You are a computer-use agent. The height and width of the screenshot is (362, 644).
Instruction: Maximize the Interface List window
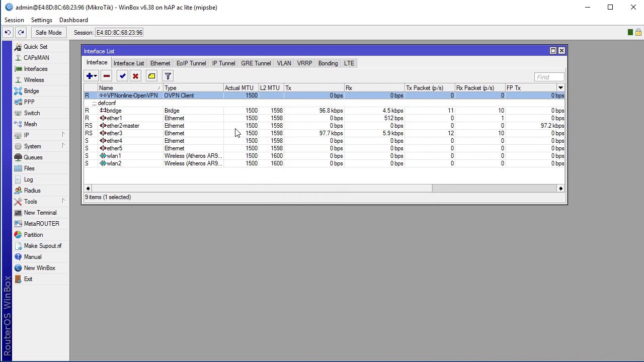pyautogui.click(x=553, y=51)
